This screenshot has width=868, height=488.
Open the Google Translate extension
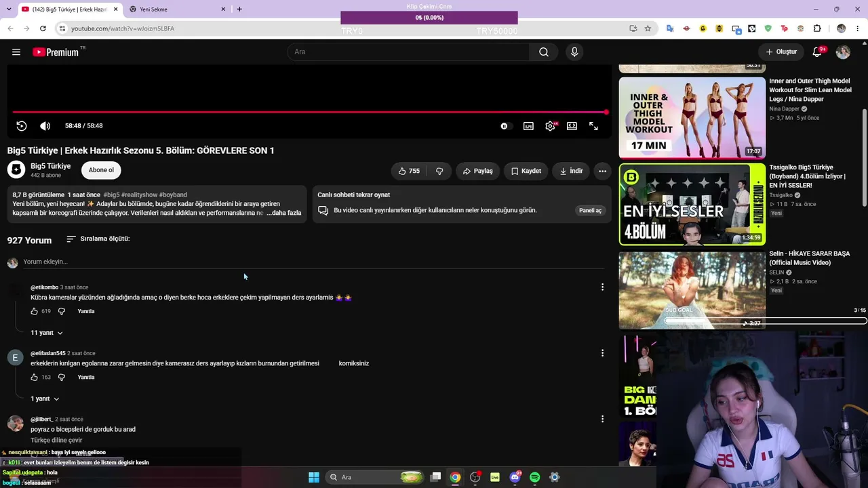pyautogui.click(x=670, y=28)
